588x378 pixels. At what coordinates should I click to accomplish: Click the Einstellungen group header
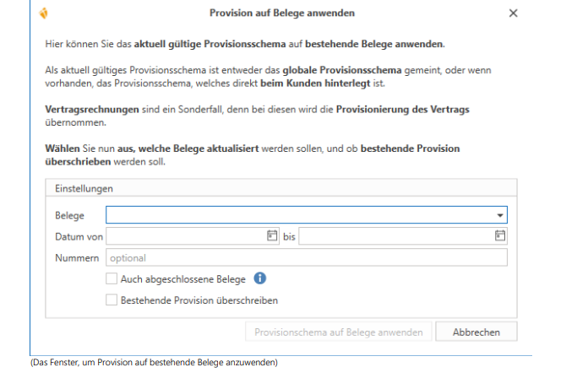(x=84, y=188)
